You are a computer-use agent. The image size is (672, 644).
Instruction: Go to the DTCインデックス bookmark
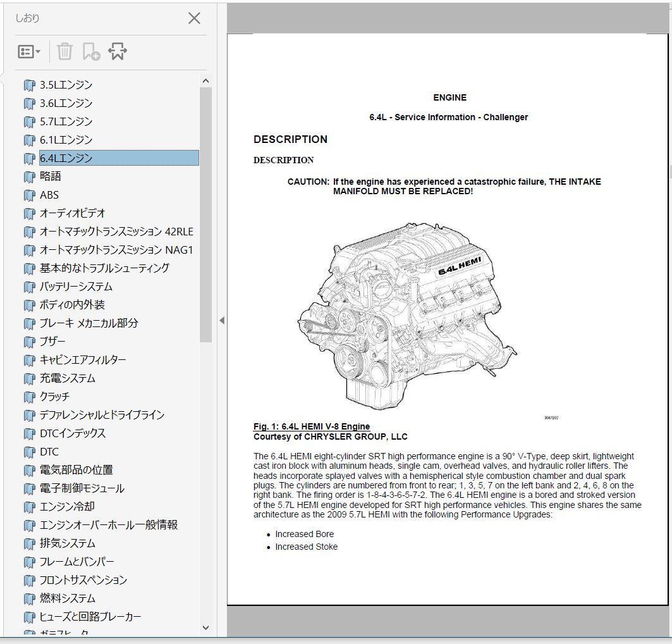coord(73,433)
